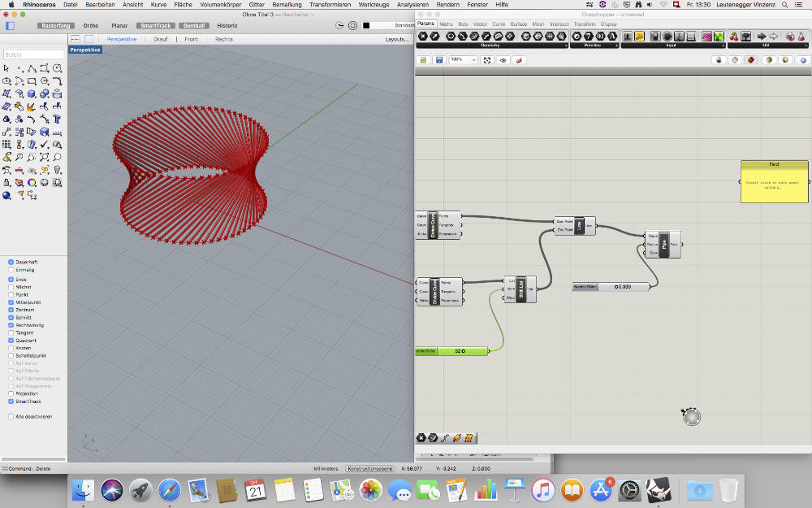Viewport: 812px width, 508px height.
Task: Click the green number slider showing 52
Action: click(x=452, y=351)
